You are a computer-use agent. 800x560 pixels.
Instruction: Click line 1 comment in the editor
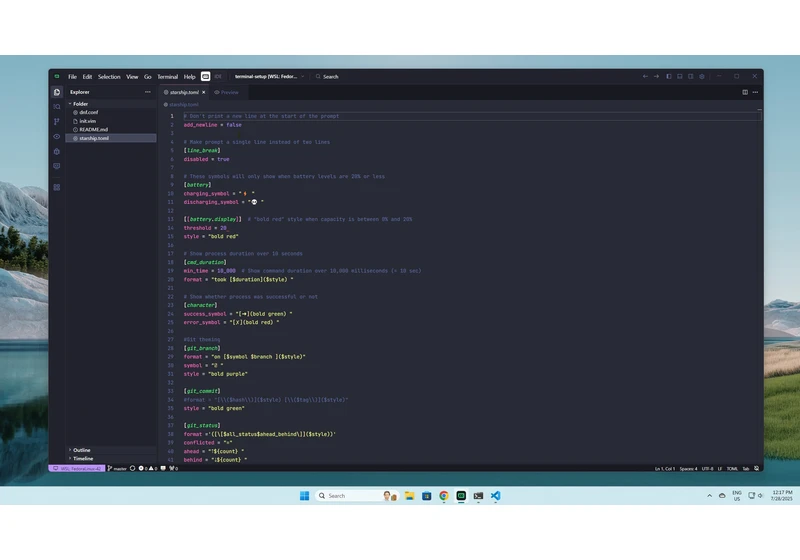click(x=261, y=116)
